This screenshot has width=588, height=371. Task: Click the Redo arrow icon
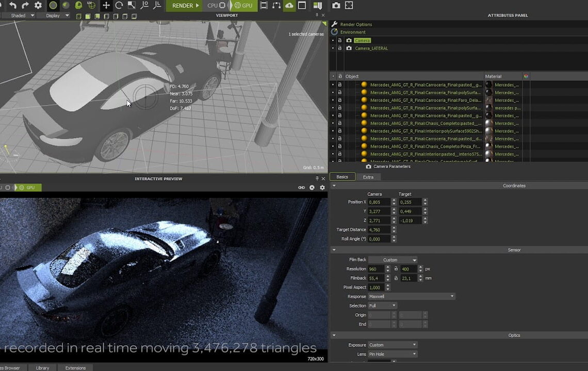coord(25,6)
